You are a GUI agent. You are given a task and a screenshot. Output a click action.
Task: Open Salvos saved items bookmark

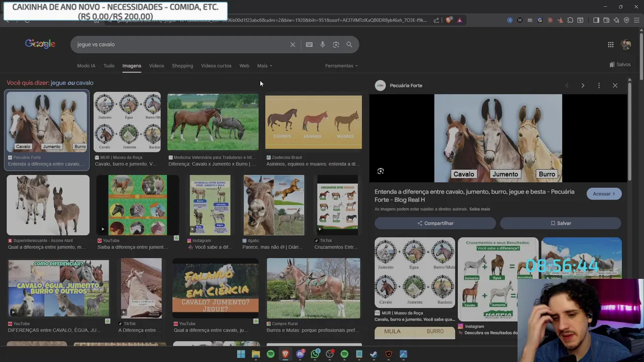(x=620, y=64)
